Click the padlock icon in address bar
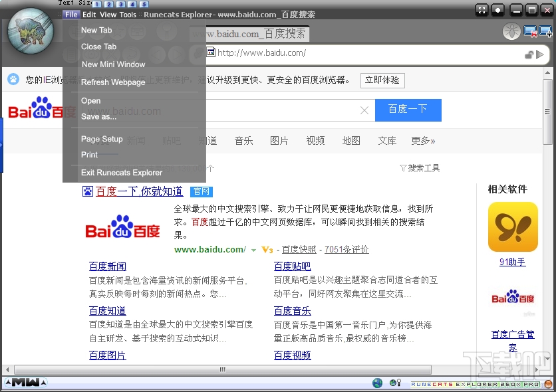The image size is (556, 392). click(529, 54)
